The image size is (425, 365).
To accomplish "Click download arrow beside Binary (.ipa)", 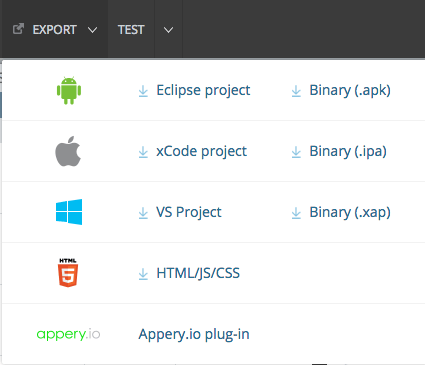I will pyautogui.click(x=296, y=152).
